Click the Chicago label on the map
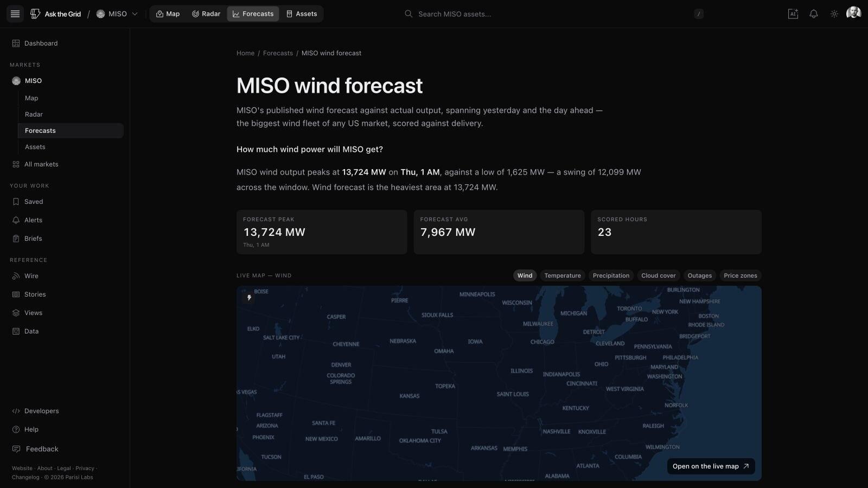This screenshot has width=868, height=488. coord(542,342)
